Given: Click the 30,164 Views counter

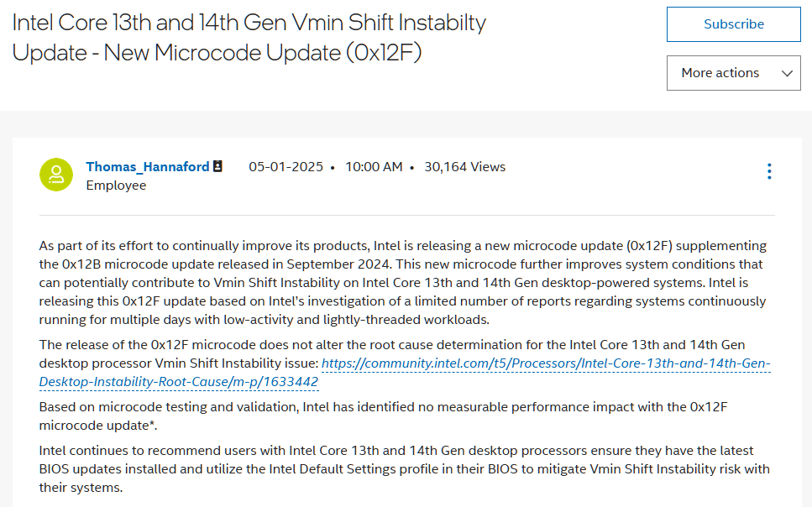Looking at the screenshot, I should pos(465,167).
